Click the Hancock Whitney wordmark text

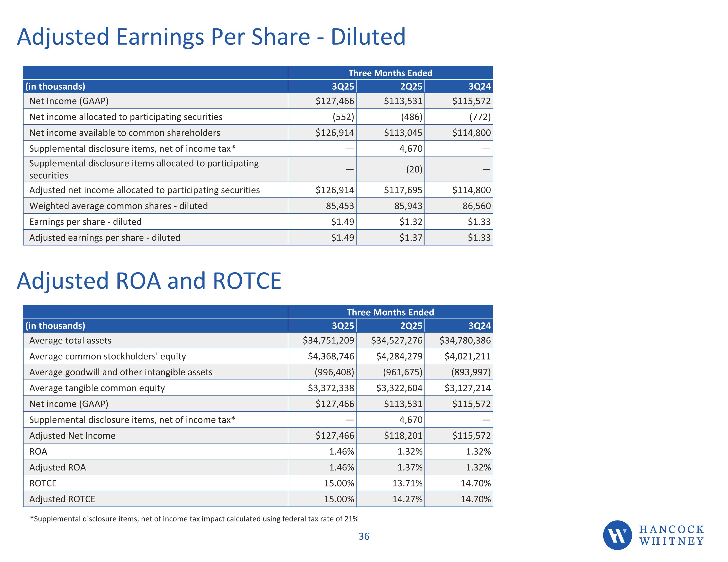671,535
